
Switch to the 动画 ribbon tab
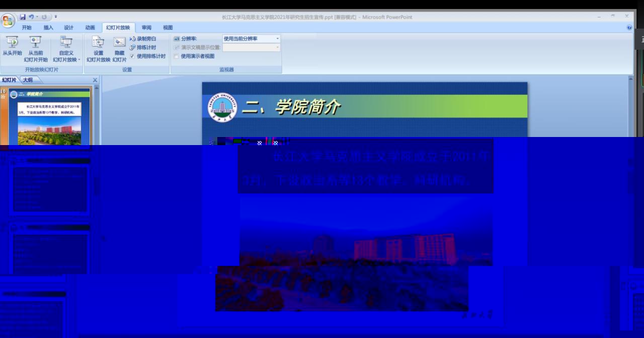point(90,28)
